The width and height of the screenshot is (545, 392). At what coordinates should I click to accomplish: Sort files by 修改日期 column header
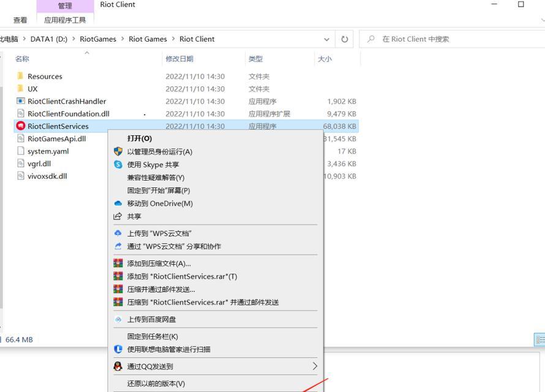[179, 59]
